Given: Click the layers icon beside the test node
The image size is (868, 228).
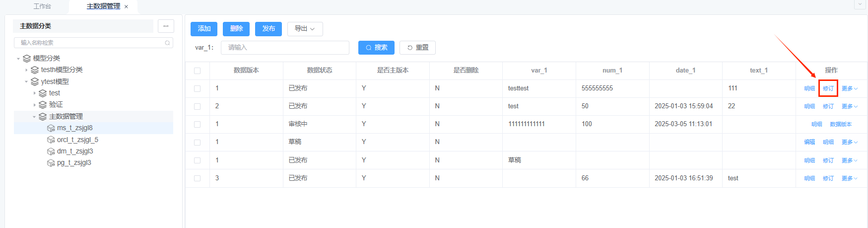Looking at the screenshot, I should (43, 93).
